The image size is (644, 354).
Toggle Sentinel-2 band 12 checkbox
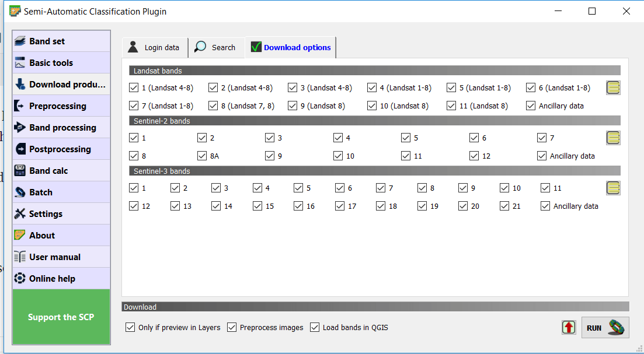pos(474,156)
